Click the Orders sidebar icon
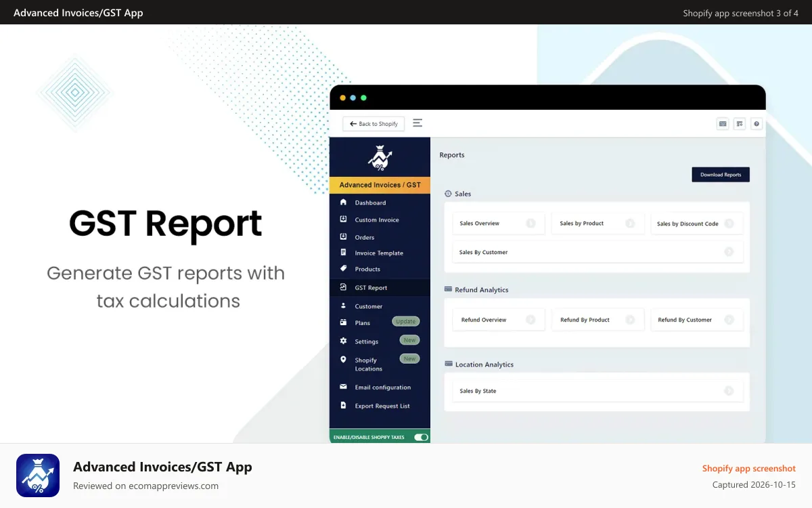This screenshot has width=812, height=508. [343, 236]
